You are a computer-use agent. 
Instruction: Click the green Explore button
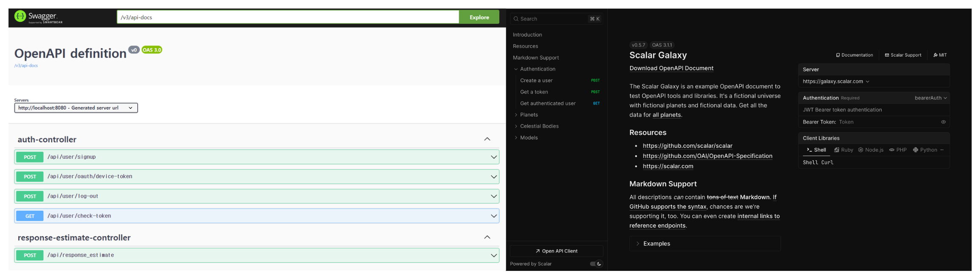pyautogui.click(x=479, y=17)
